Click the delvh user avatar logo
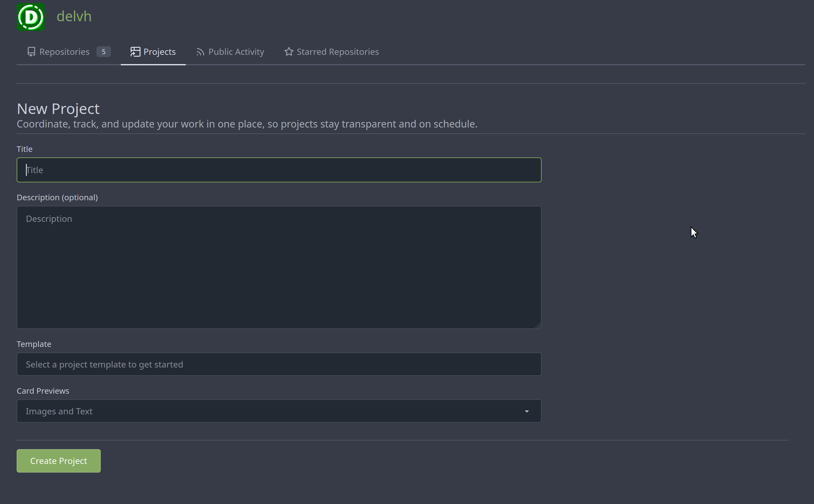This screenshot has width=814, height=504. 31,17
